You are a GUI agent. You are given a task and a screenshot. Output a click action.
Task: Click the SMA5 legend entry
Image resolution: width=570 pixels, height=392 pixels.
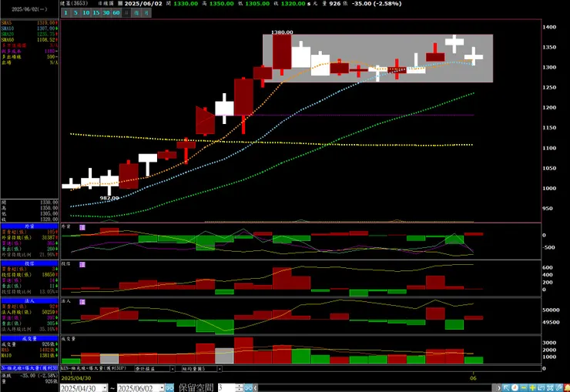click(x=29, y=23)
